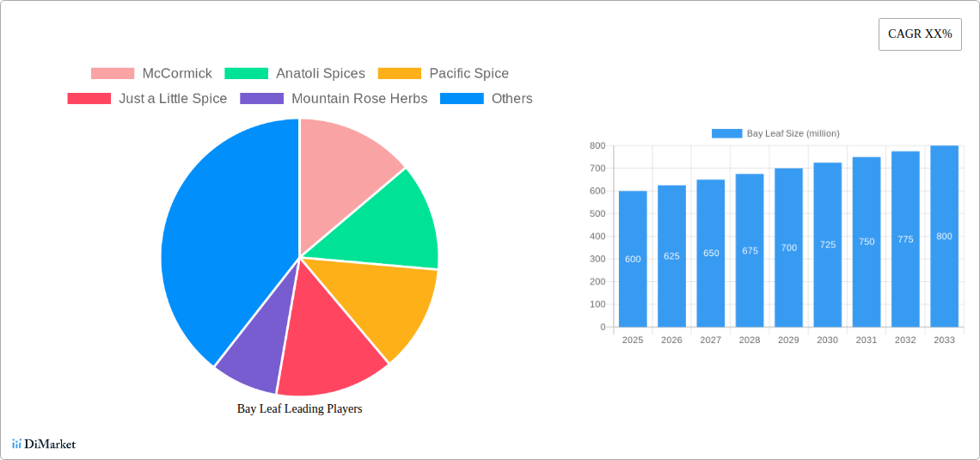This screenshot has width=980, height=460.
Task: Hide the Others series via legend
Action: pos(486,99)
